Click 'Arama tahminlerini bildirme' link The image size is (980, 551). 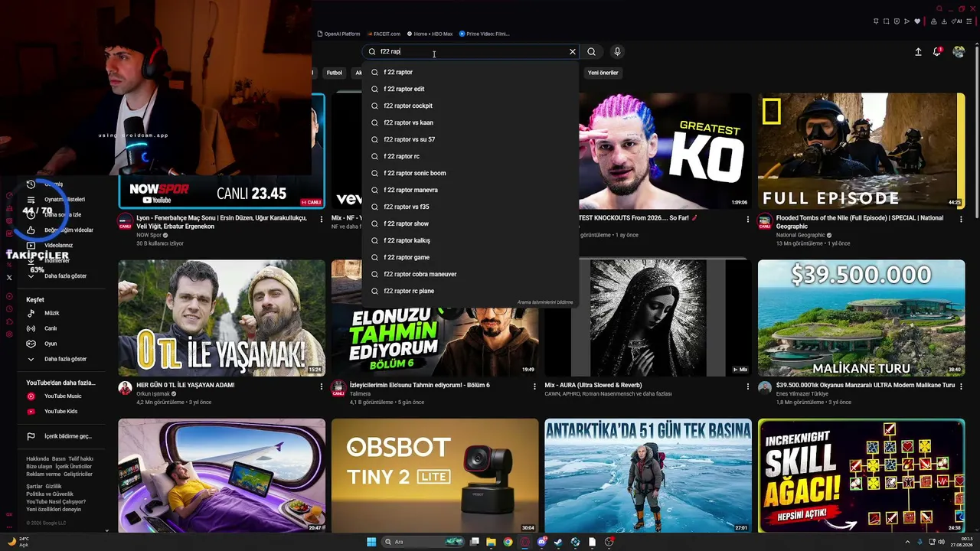point(545,302)
